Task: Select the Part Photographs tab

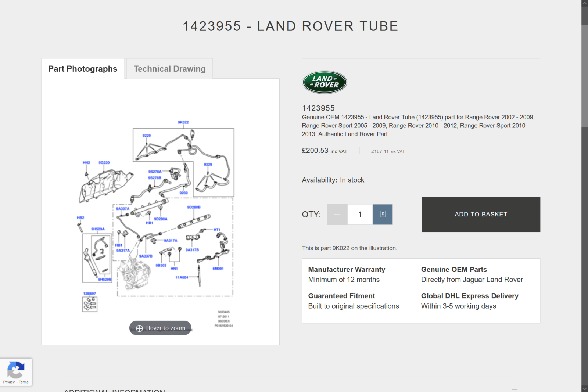Action: pos(83,69)
